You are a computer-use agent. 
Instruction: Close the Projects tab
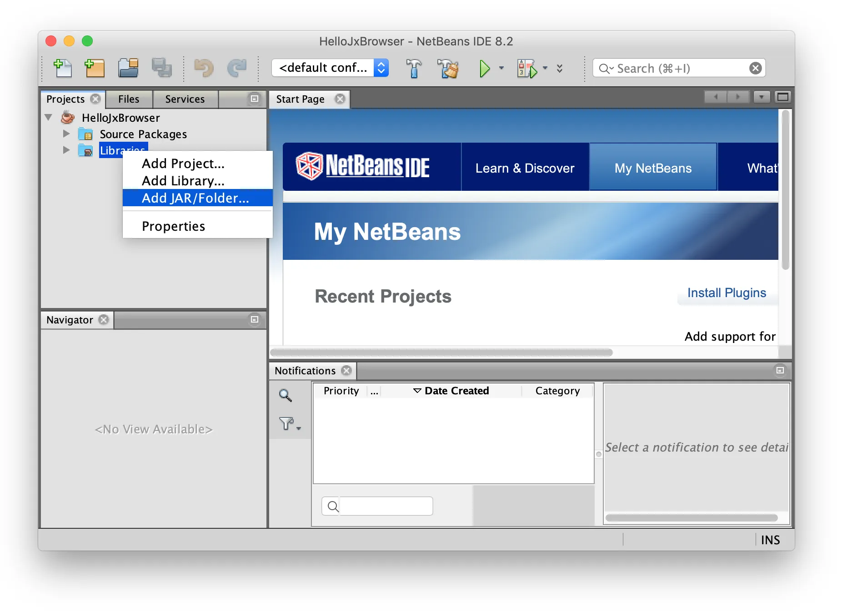pos(95,99)
